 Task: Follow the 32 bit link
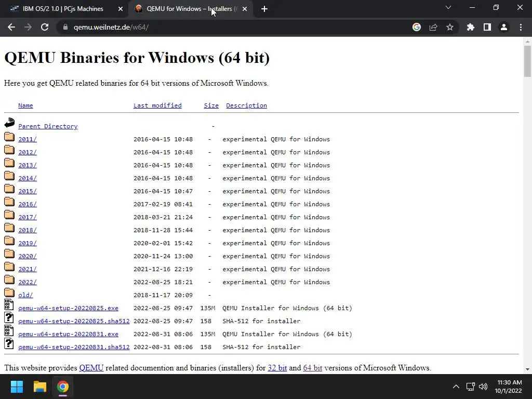(277, 368)
